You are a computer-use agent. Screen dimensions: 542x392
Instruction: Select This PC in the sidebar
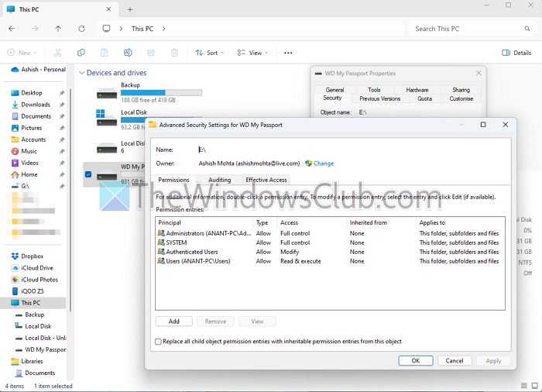33,303
